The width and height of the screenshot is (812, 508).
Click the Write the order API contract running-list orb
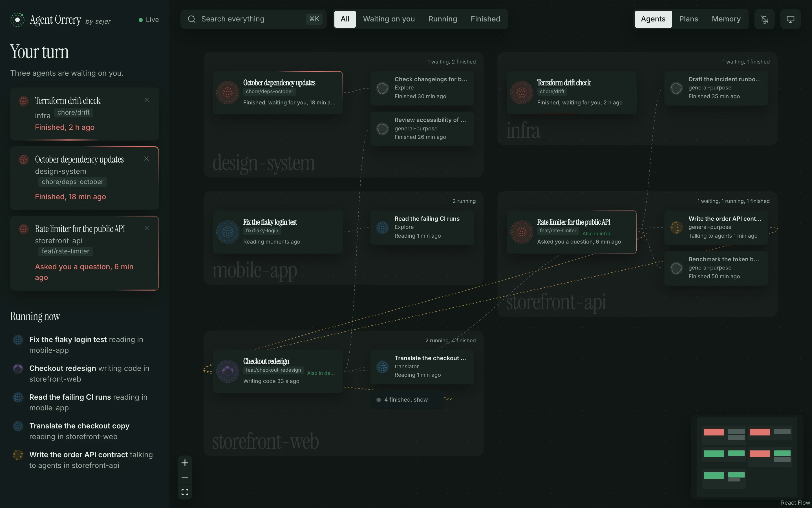coord(18,455)
